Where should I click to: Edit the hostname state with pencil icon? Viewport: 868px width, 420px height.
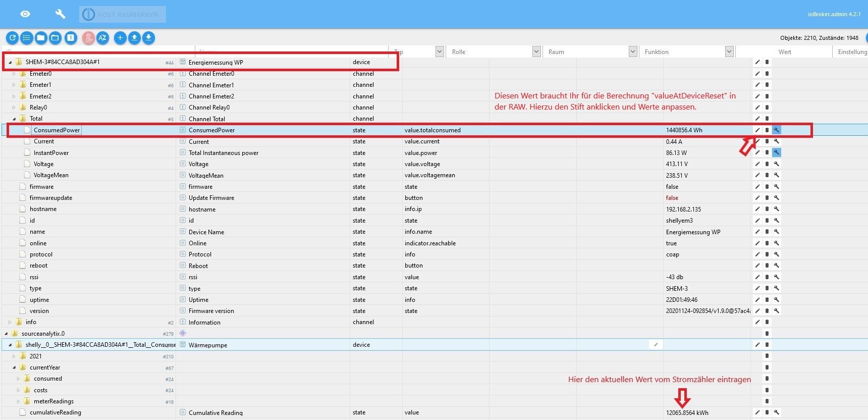click(757, 209)
